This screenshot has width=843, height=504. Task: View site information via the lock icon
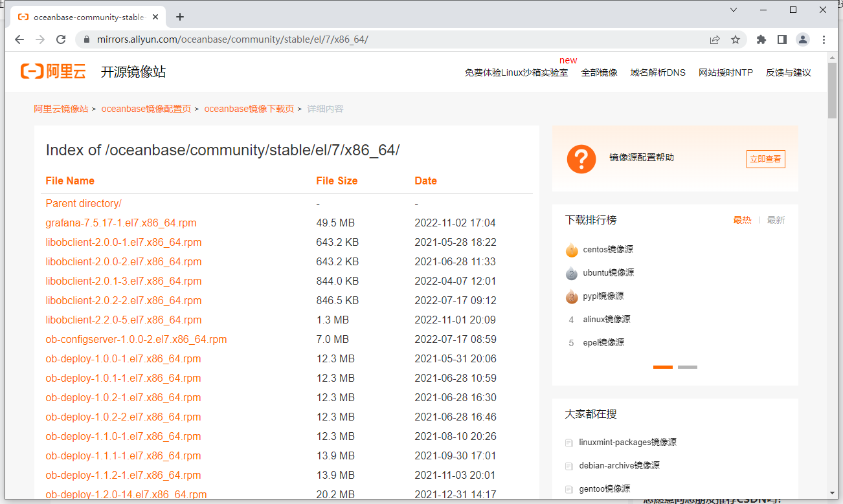tap(87, 39)
